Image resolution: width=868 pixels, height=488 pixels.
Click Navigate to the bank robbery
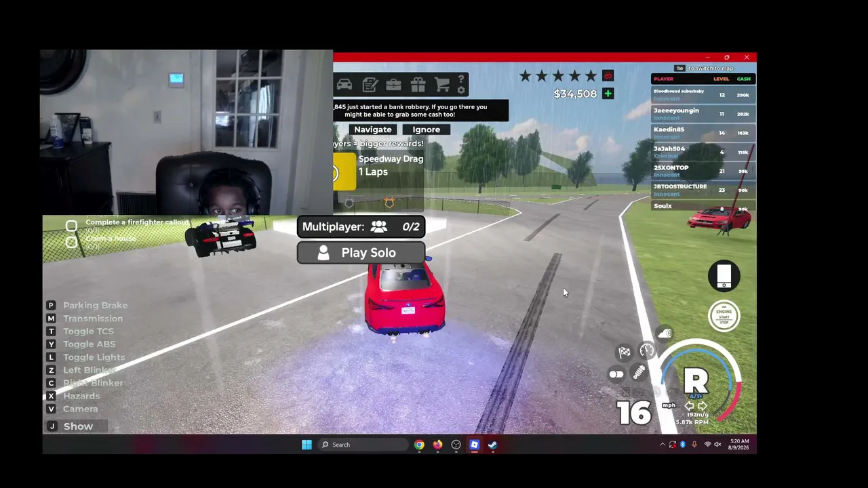pyautogui.click(x=373, y=129)
